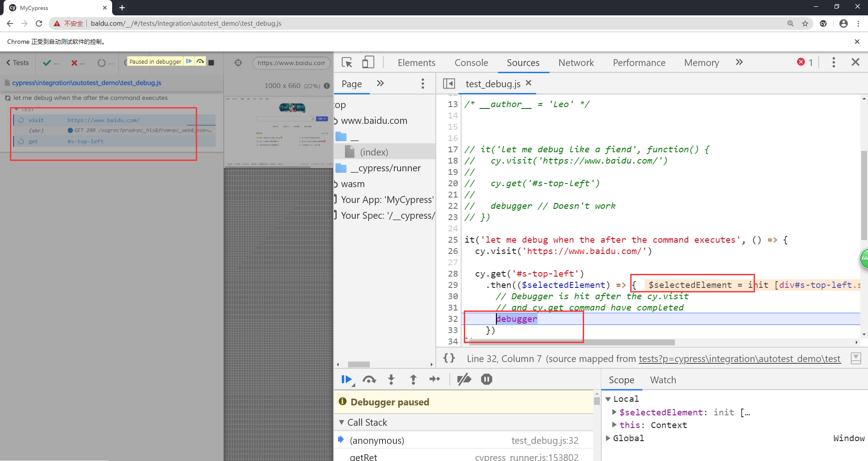Click the Step into next function call icon

[x=391, y=379]
